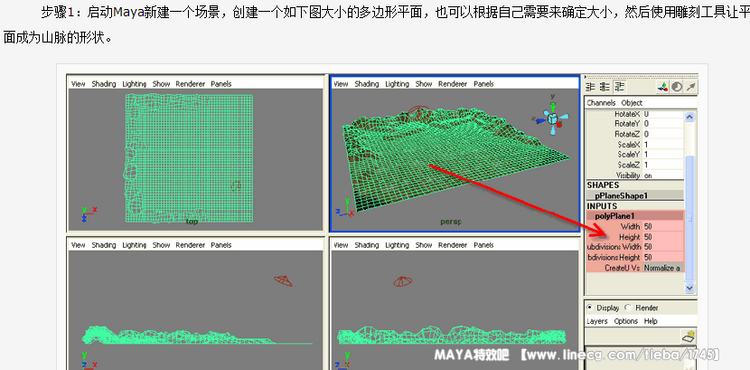The height and width of the screenshot is (370, 750).
Task: Click the red light cone in lower-right viewport
Action: [x=403, y=282]
